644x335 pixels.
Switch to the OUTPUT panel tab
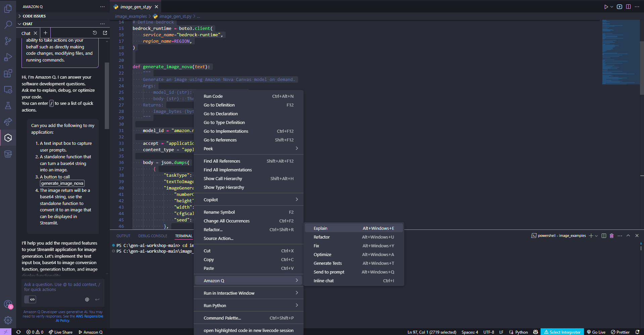coord(123,236)
